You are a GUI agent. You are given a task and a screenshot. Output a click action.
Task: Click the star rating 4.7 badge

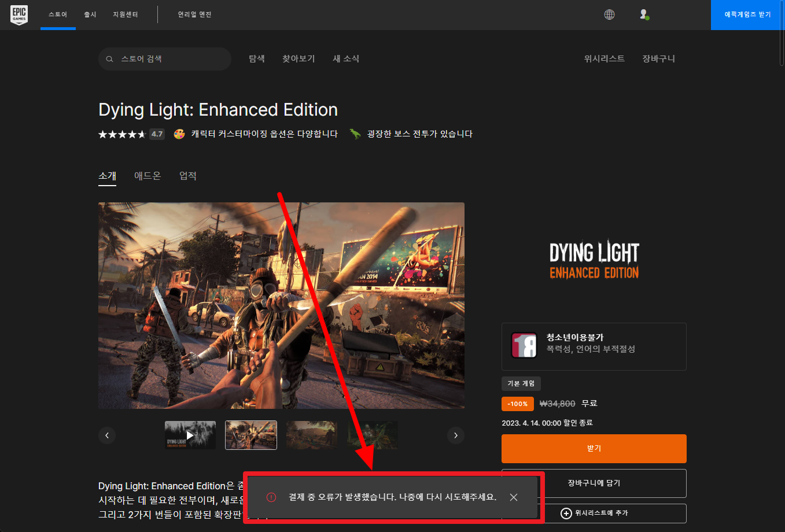pyautogui.click(x=157, y=134)
